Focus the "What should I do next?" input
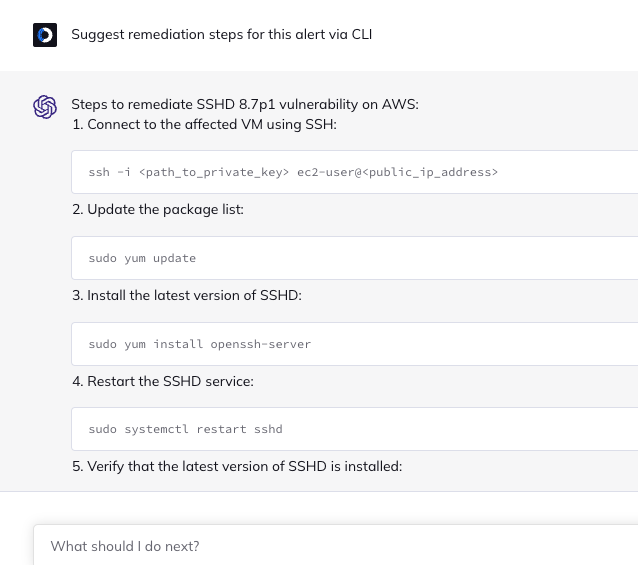 [x=336, y=545]
